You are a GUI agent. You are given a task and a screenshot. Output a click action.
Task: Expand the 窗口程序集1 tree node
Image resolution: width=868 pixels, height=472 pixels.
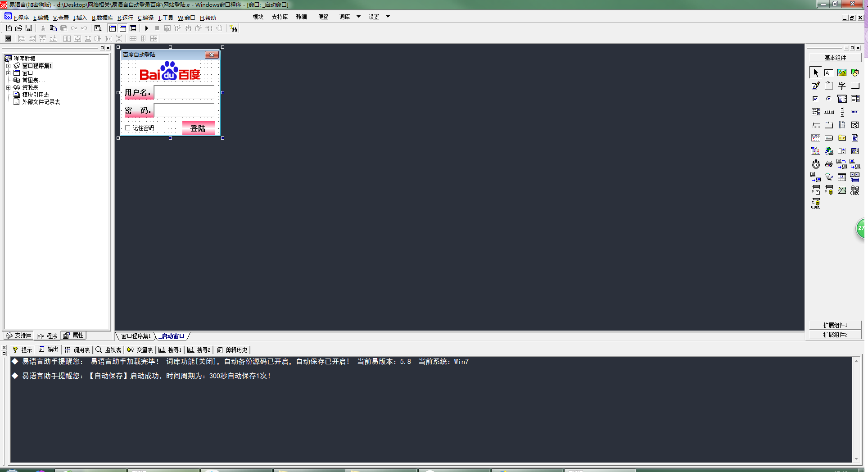tap(8, 66)
